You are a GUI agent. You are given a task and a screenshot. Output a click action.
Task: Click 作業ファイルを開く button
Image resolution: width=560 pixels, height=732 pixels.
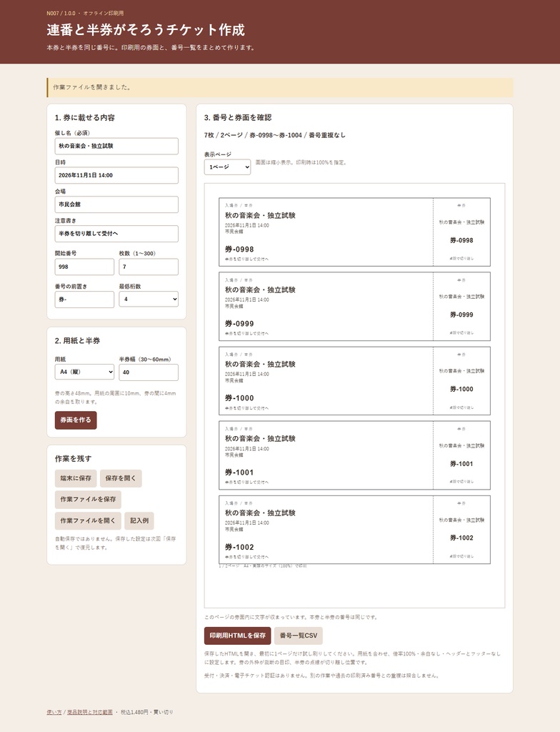(x=88, y=520)
